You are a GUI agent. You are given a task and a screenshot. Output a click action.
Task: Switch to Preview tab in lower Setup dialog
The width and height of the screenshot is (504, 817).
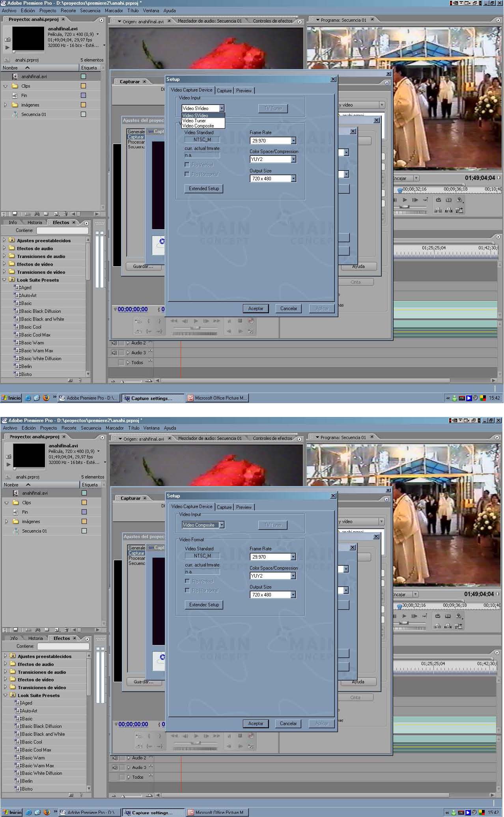tap(244, 507)
